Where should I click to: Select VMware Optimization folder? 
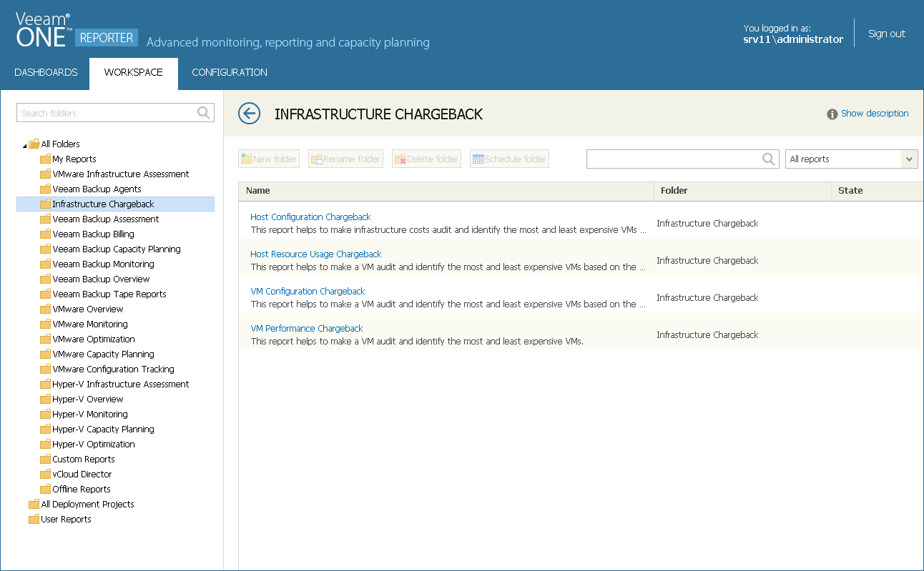(94, 339)
